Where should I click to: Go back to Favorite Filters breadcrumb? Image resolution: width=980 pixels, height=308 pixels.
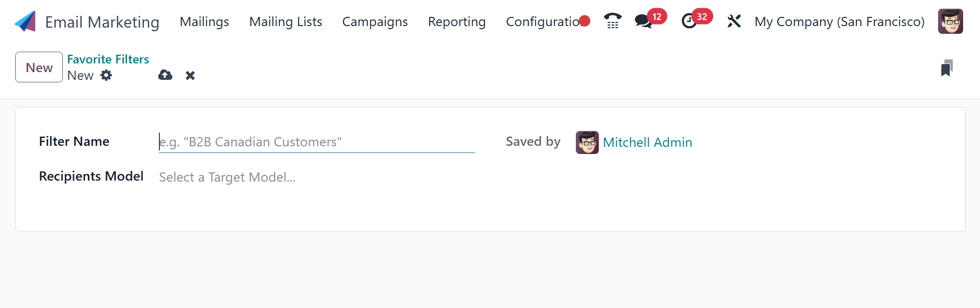pyautogui.click(x=108, y=59)
